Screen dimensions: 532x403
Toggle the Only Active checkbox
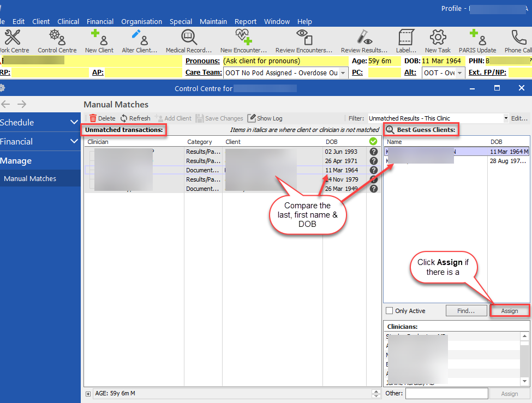(x=390, y=311)
